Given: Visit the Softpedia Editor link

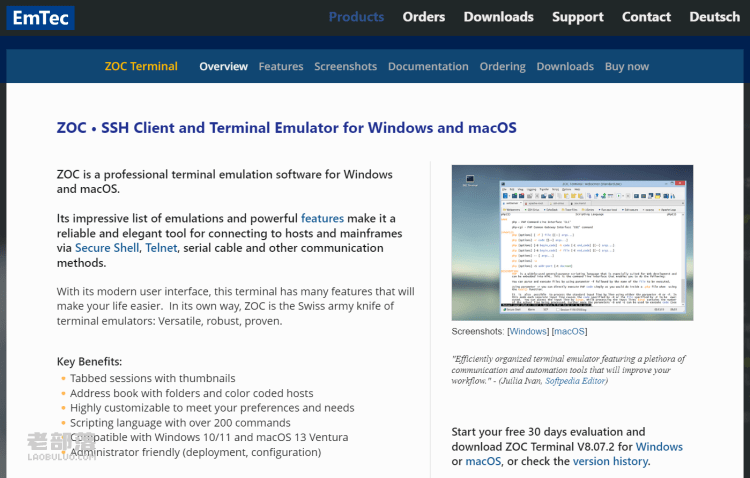Looking at the screenshot, I should tap(575, 381).
